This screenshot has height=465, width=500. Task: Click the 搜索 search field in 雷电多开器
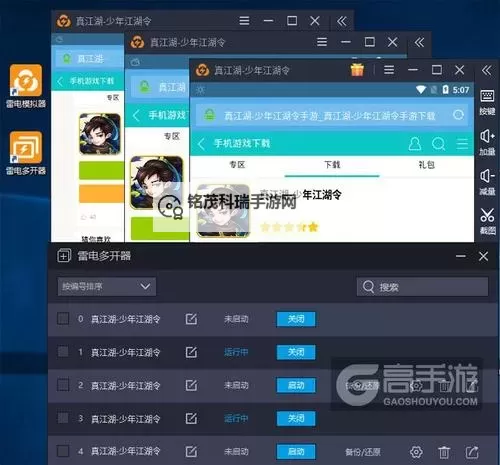pos(422,287)
